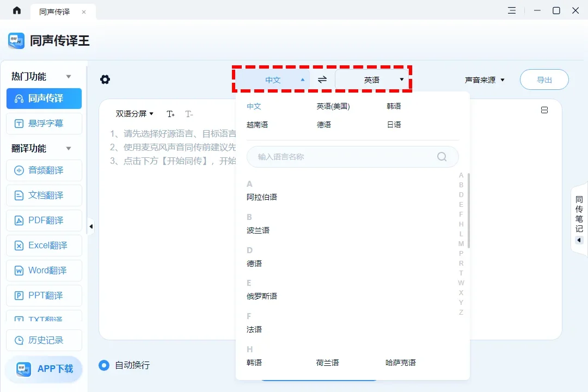Open 双语分屏 display mode dropdown

pos(134,114)
